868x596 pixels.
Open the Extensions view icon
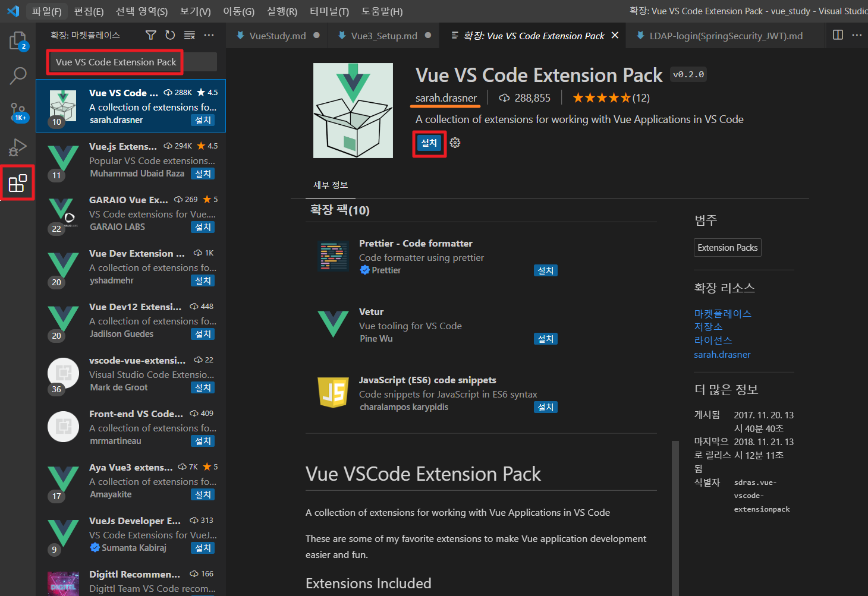coord(18,183)
